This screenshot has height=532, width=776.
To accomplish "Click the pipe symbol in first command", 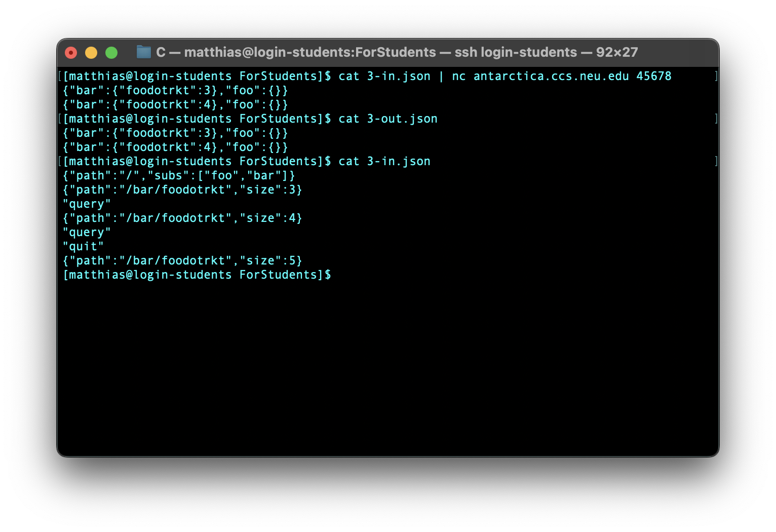I will [441, 76].
